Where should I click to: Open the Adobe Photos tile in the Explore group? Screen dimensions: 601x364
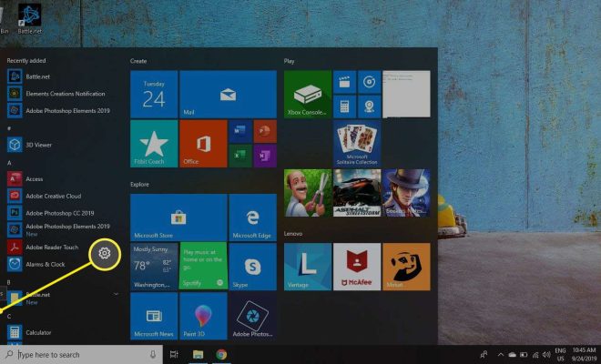pyautogui.click(x=252, y=316)
